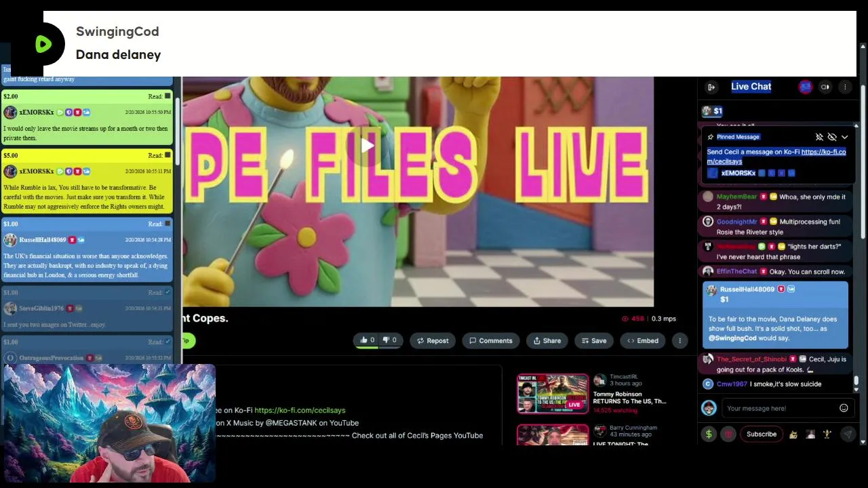Repost the video

click(x=433, y=341)
